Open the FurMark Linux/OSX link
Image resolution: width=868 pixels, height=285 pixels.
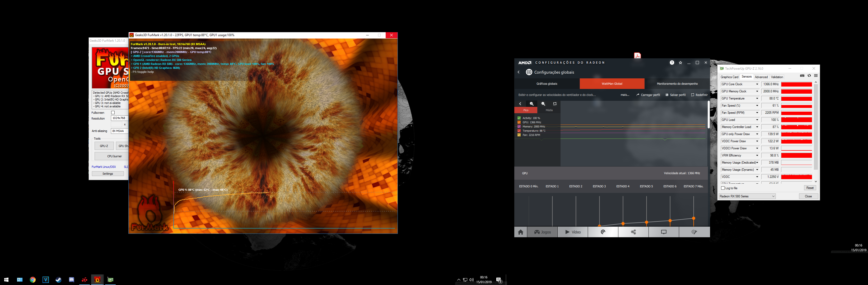tap(104, 167)
